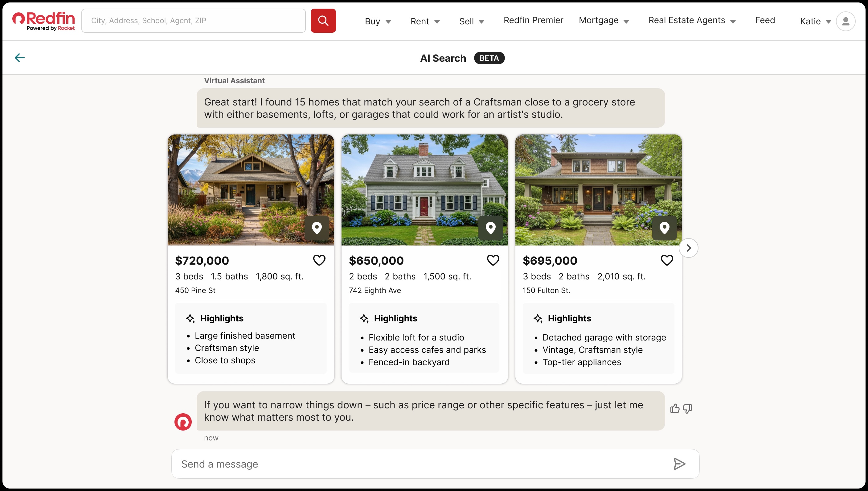Save the $720,000 home with the heart icon
868x491 pixels.
point(319,260)
